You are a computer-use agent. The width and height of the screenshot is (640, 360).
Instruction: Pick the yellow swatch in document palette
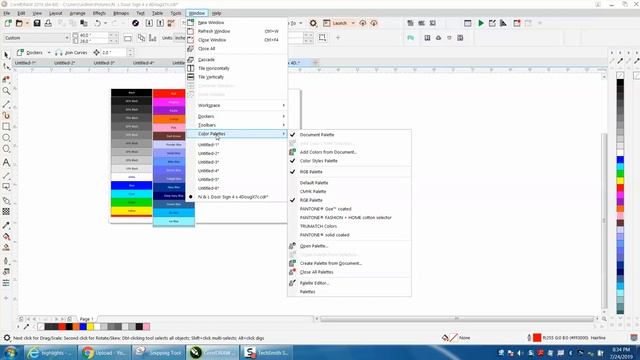click(x=91, y=327)
